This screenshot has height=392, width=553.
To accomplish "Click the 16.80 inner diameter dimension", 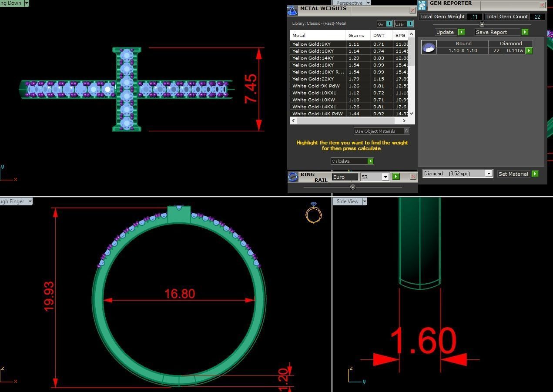I will click(x=180, y=294).
